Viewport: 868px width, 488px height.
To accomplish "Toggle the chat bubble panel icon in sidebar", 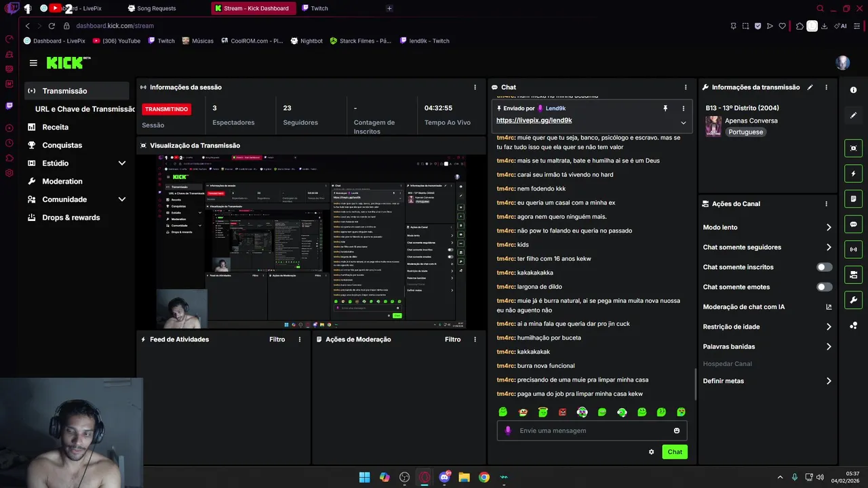I will point(853,224).
